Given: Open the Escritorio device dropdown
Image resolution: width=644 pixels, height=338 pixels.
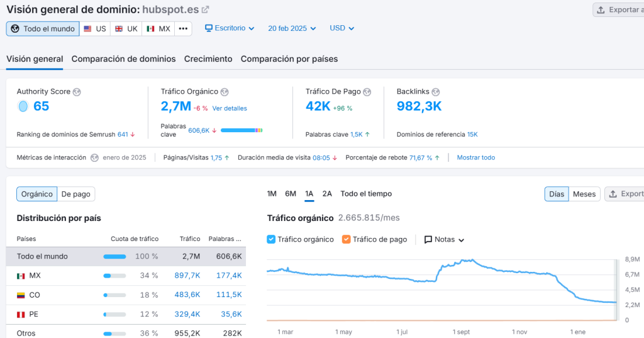Looking at the screenshot, I should [x=230, y=28].
